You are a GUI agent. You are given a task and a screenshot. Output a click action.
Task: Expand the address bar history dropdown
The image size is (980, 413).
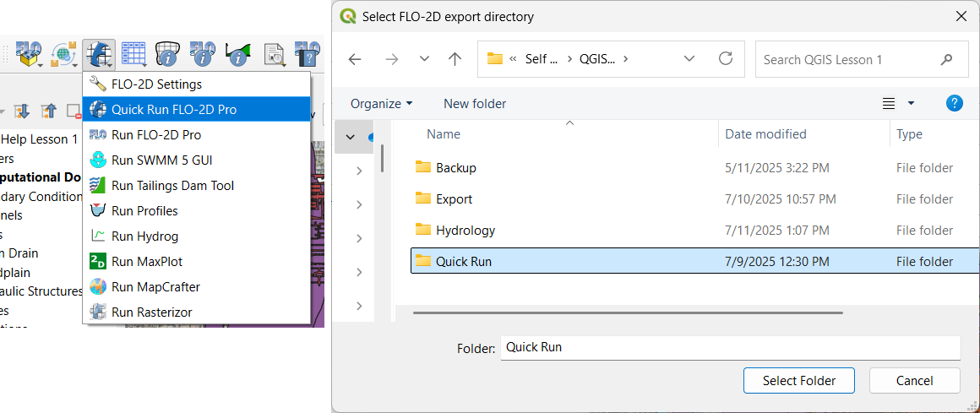(x=689, y=59)
